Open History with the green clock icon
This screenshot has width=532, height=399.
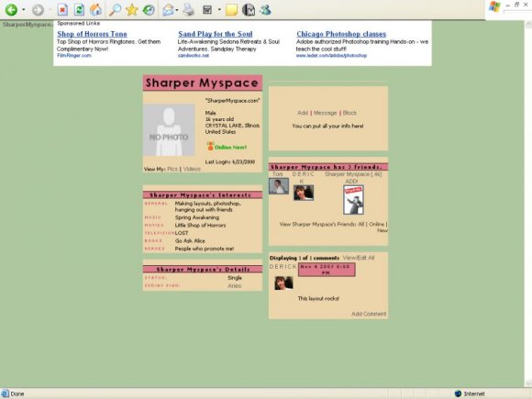coord(149,10)
